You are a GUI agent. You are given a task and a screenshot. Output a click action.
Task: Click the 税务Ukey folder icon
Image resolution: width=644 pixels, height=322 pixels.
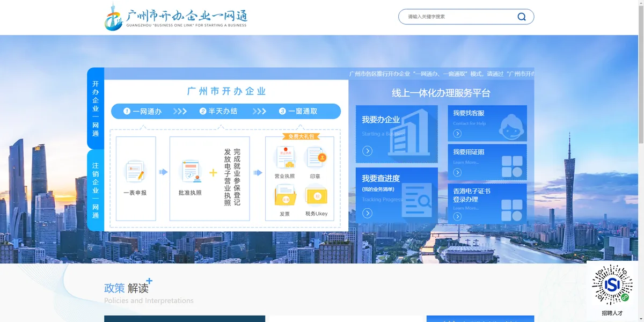pos(316,195)
